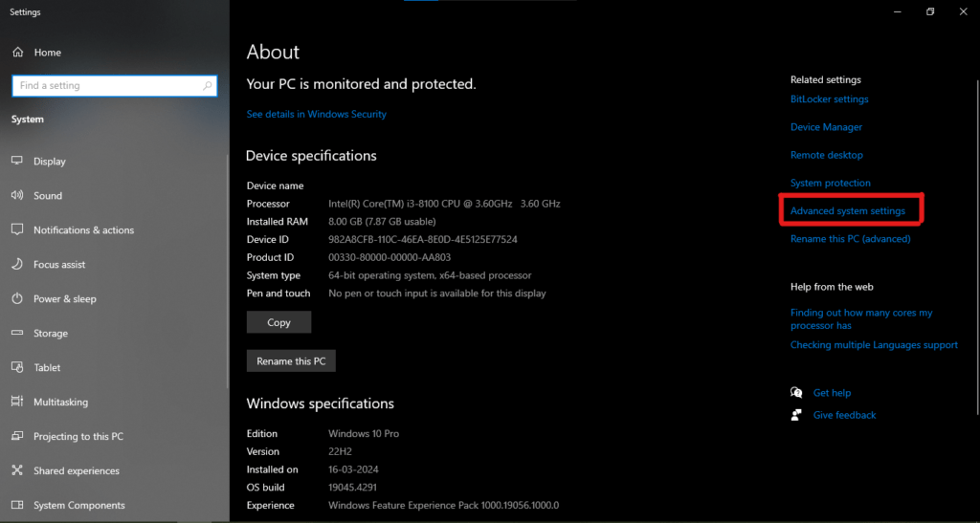Screen dimensions: 980x523
Task: Click the Product ID value 00330-80000
Action: click(390, 257)
